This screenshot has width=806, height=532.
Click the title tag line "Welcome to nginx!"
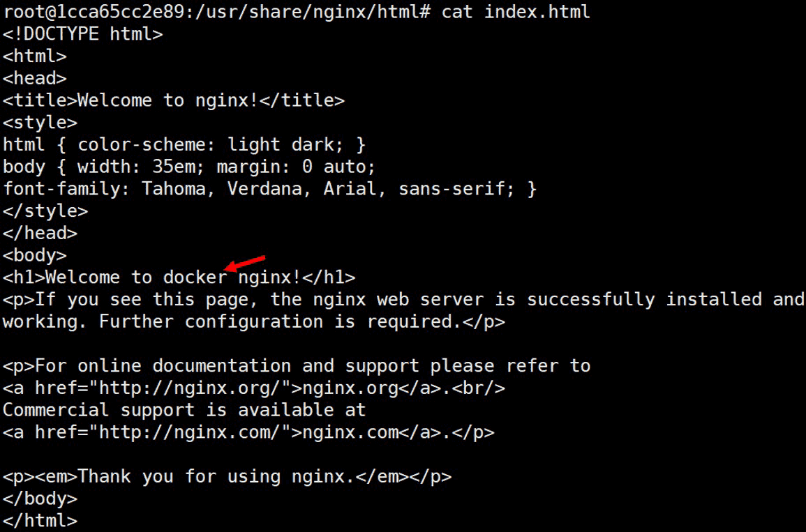174,100
